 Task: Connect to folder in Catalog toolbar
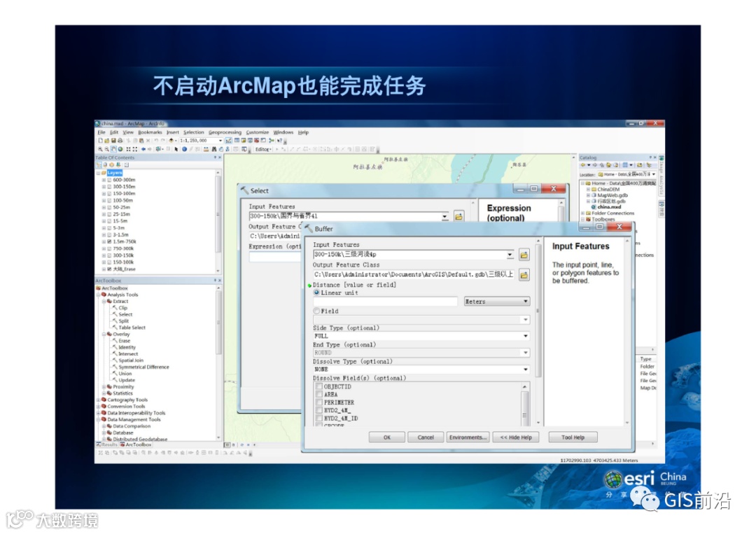[639, 165]
